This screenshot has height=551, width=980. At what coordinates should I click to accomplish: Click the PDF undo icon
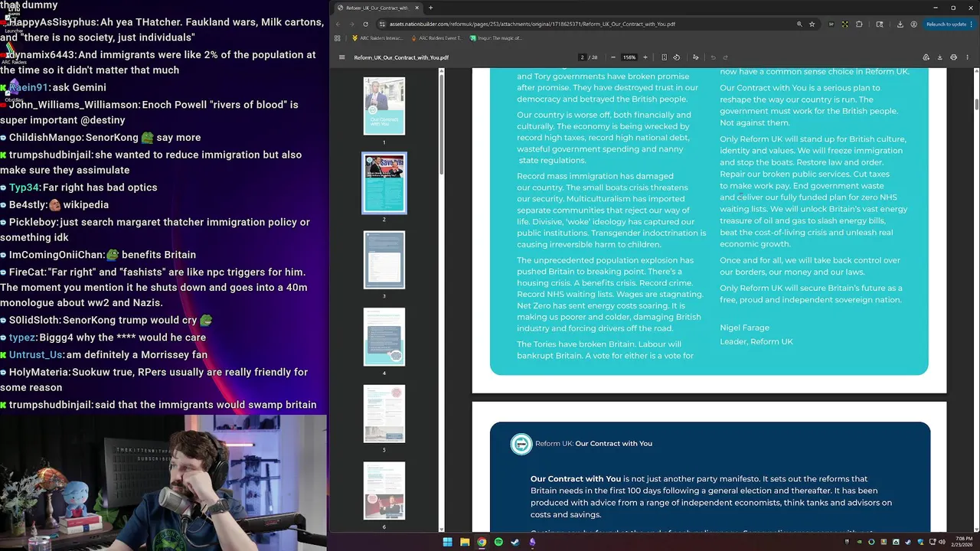coord(713,57)
